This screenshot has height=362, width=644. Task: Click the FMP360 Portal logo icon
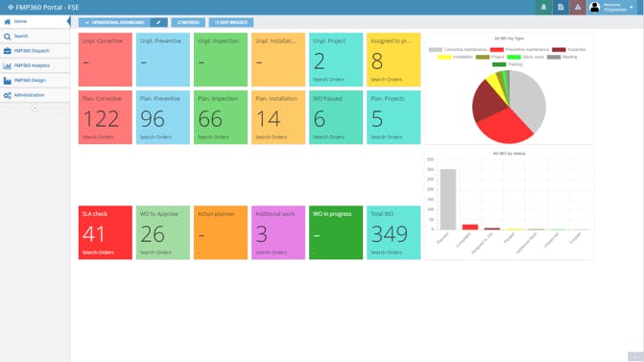11,7
